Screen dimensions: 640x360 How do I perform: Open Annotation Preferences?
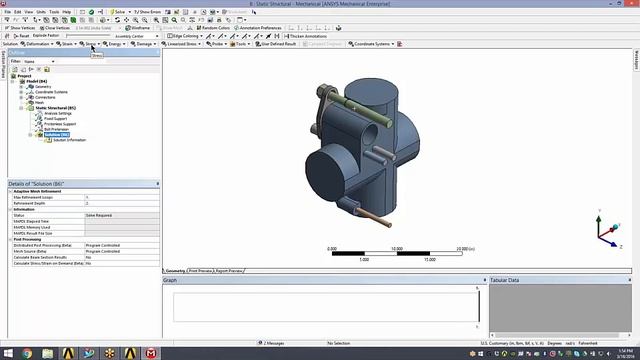pyautogui.click(x=258, y=28)
